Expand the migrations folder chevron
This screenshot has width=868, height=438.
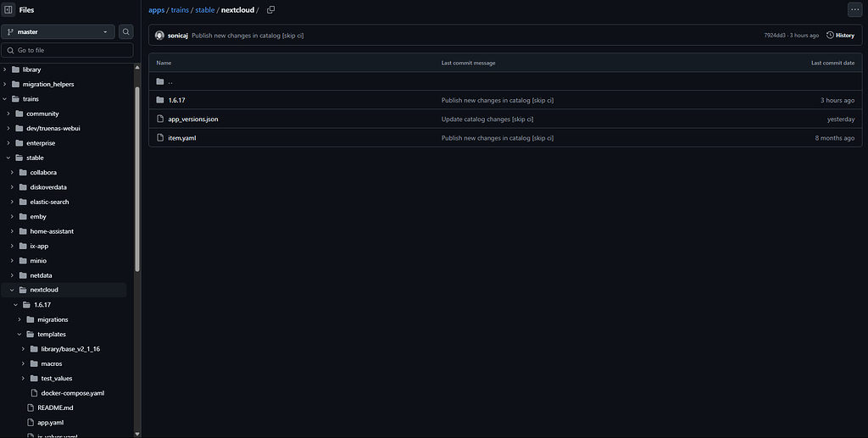click(19, 319)
